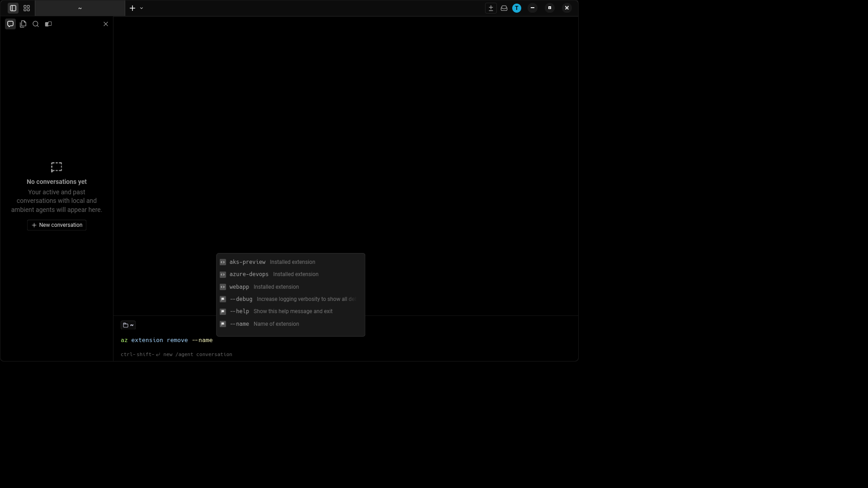The image size is (868, 488).
Task: Click the azure-devops extension icon
Action: (223, 274)
